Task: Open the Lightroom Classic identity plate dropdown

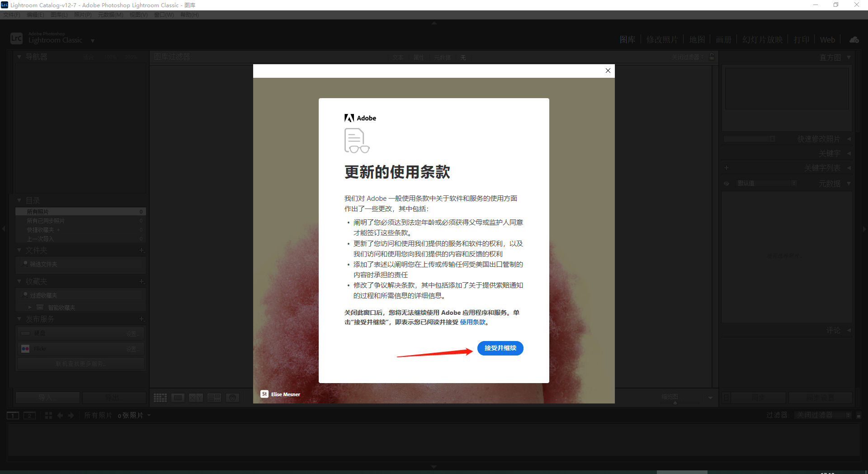Action: click(92, 41)
